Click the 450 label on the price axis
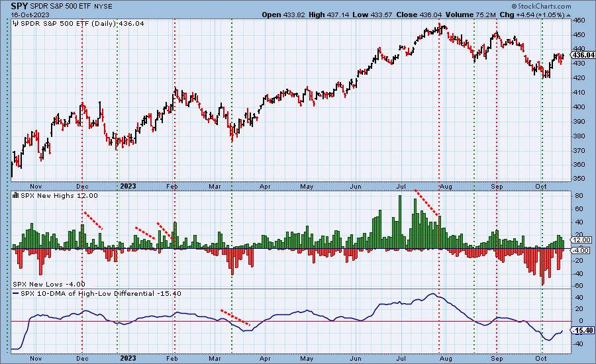 tap(579, 34)
